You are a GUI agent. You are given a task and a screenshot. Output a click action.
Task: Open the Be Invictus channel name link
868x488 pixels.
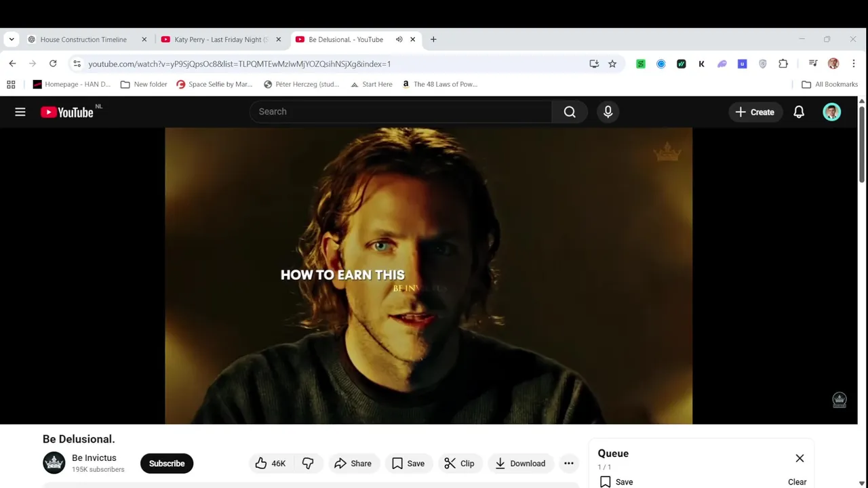point(94,458)
